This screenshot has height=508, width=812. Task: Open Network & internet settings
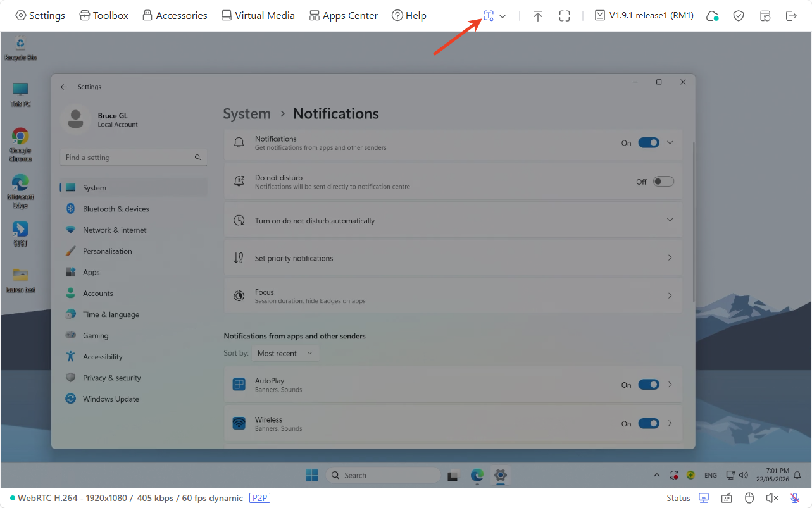(134, 230)
